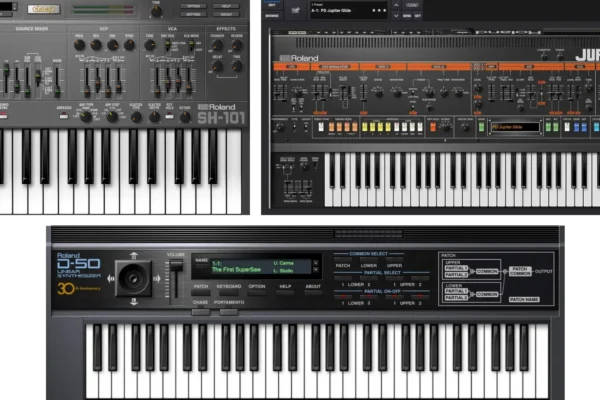Viewport: 600px width, 400px height.
Task: Click the SH-101 VCF KYBD knob
Action: point(129,45)
